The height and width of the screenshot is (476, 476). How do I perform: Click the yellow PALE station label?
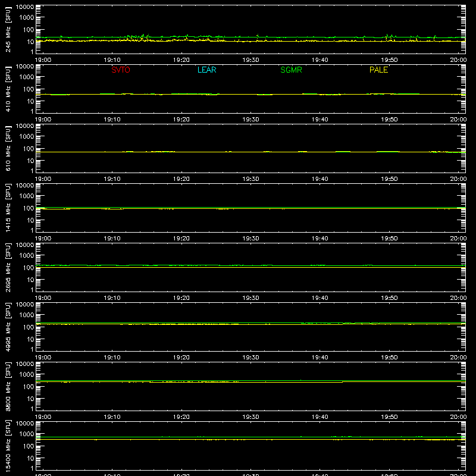pos(378,70)
